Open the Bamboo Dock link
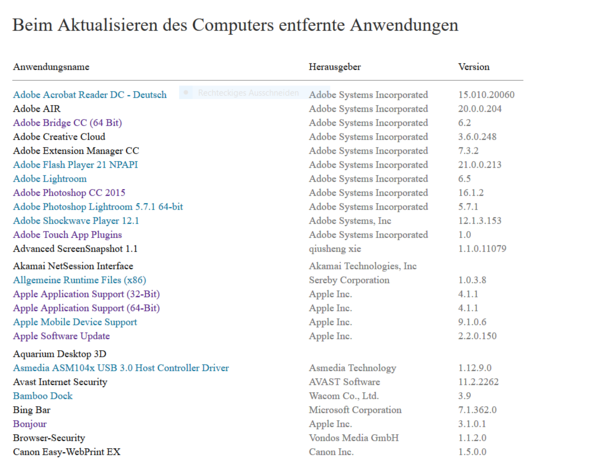This screenshot has width=590, height=464. point(43,396)
